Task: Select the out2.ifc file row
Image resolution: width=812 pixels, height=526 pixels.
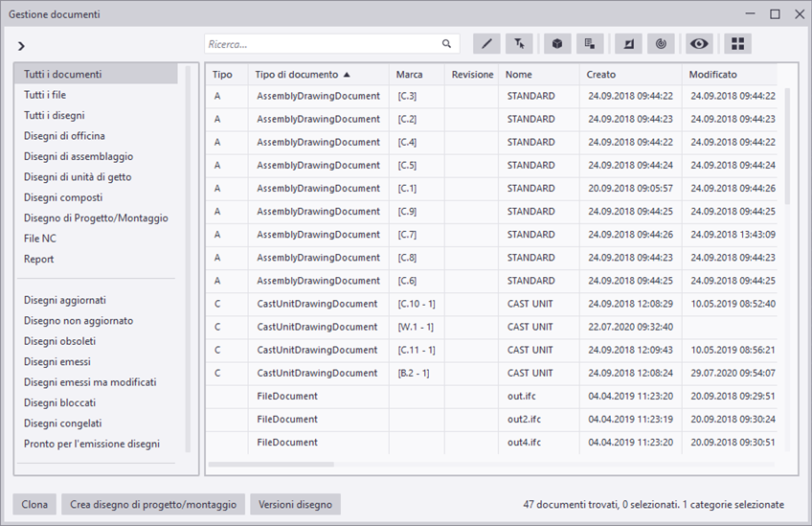Action: pos(491,420)
